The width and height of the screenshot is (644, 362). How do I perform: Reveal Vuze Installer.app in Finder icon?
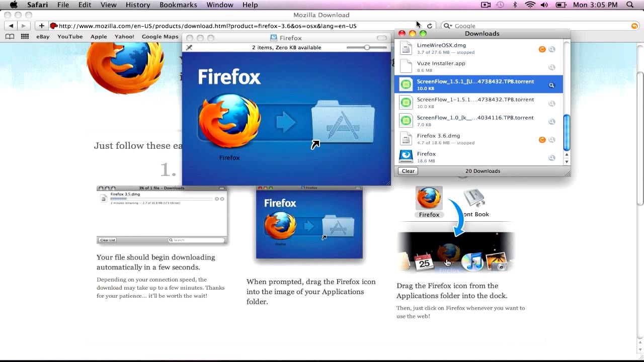tap(552, 67)
